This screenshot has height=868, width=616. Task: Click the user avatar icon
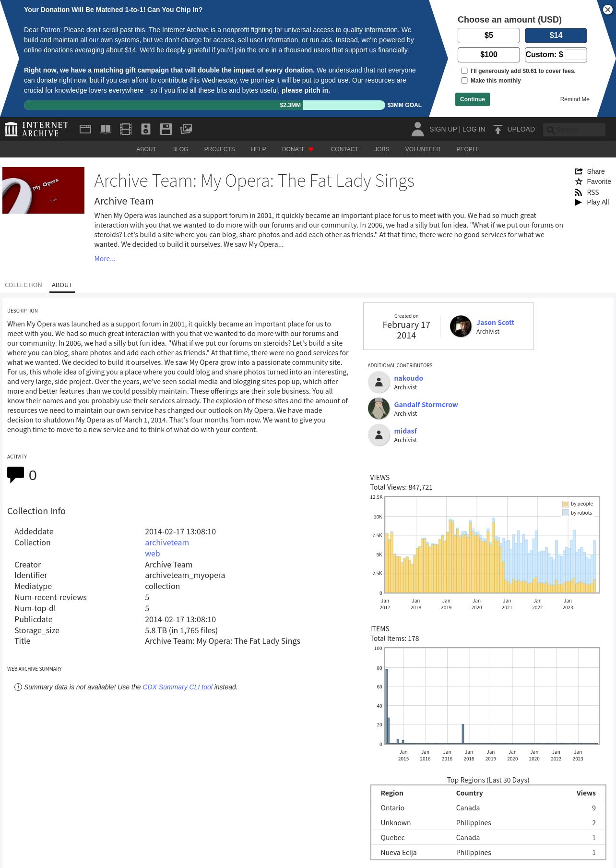pyautogui.click(x=418, y=129)
